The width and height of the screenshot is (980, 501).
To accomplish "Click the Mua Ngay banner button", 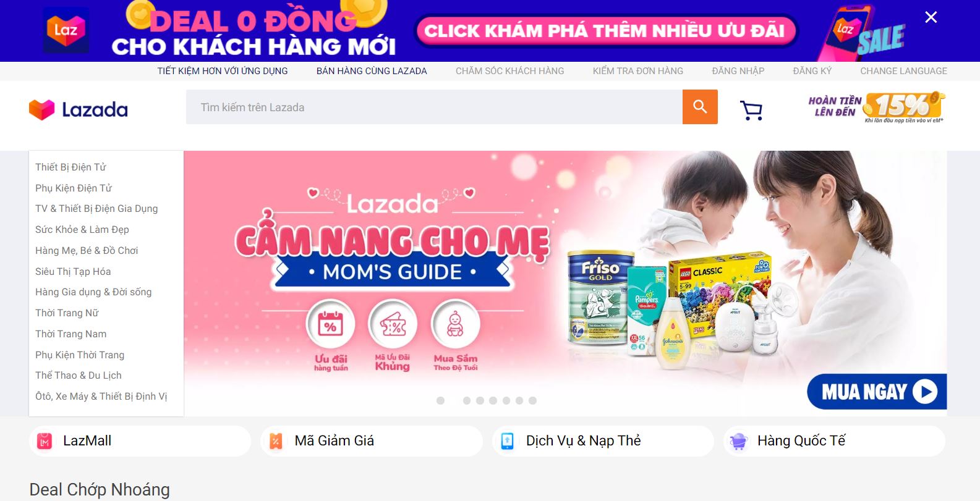I will (877, 392).
